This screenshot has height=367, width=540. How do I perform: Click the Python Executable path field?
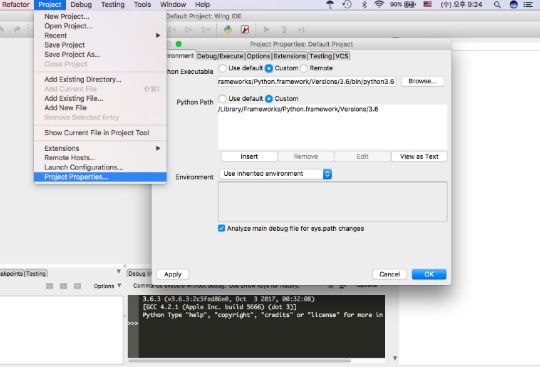click(307, 82)
